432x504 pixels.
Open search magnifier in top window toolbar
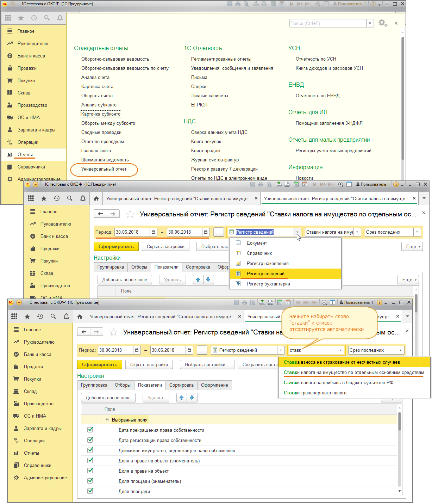[x=47, y=18]
